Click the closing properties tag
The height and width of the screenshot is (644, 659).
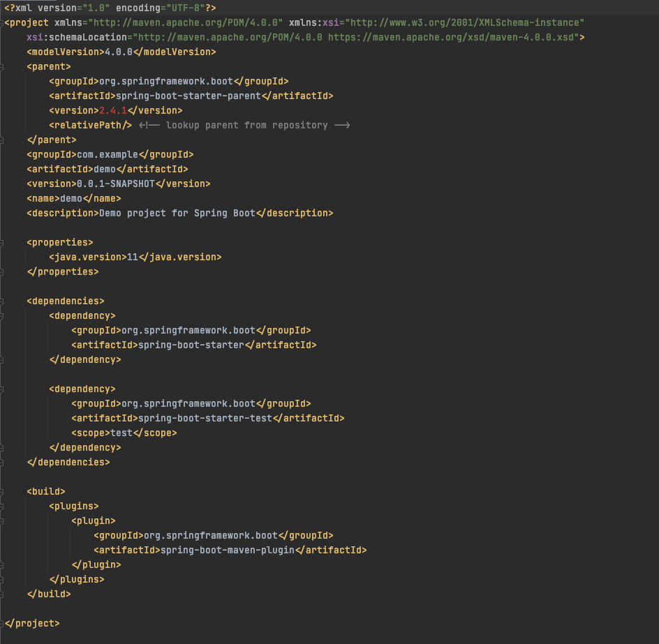[x=63, y=272]
